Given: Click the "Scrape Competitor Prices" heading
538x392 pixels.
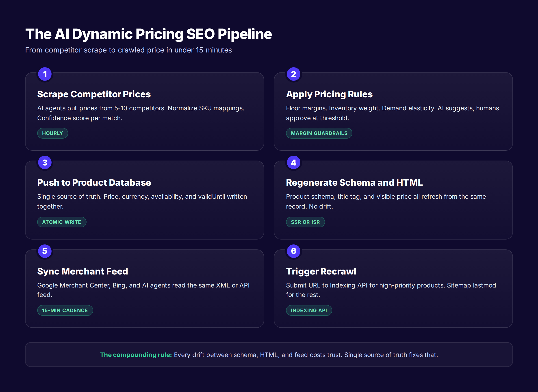Looking at the screenshot, I should click(x=94, y=94).
